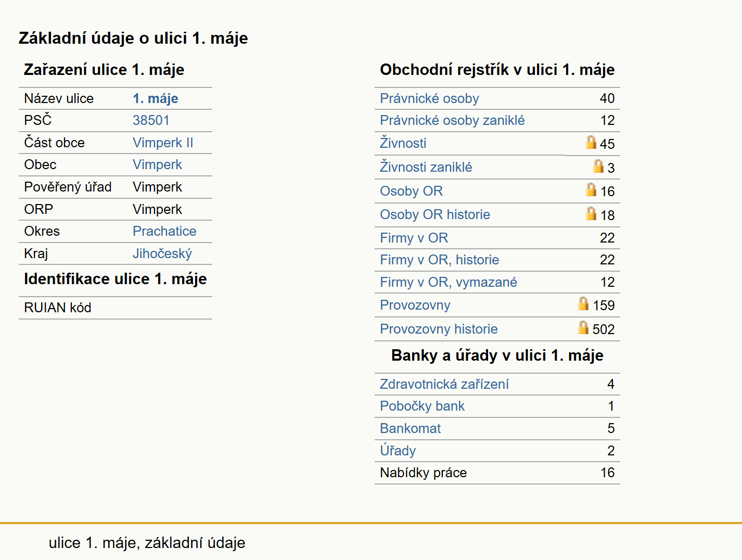Image resolution: width=742 pixels, height=560 pixels.
Task: Go to Prachatice okres page
Action: 164,231
